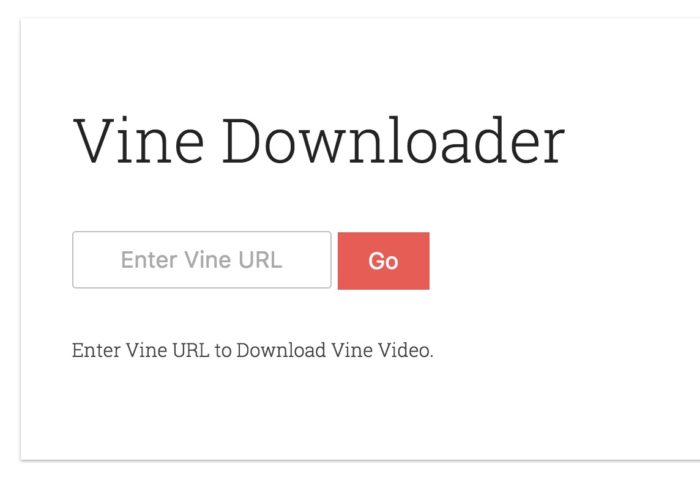Click empty space inside the white card
Viewport: 700px width, 478px height.
tap(558, 312)
